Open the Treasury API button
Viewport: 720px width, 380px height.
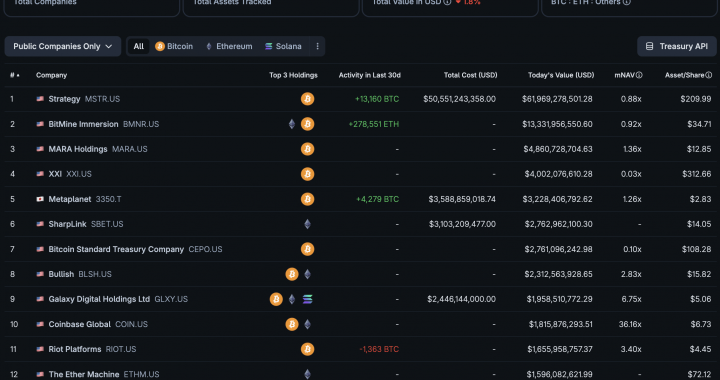pyautogui.click(x=677, y=46)
